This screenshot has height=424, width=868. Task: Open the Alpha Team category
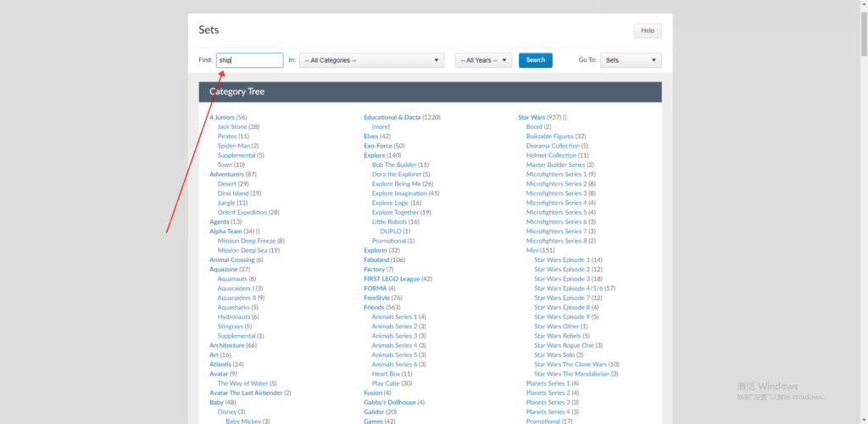[225, 232]
